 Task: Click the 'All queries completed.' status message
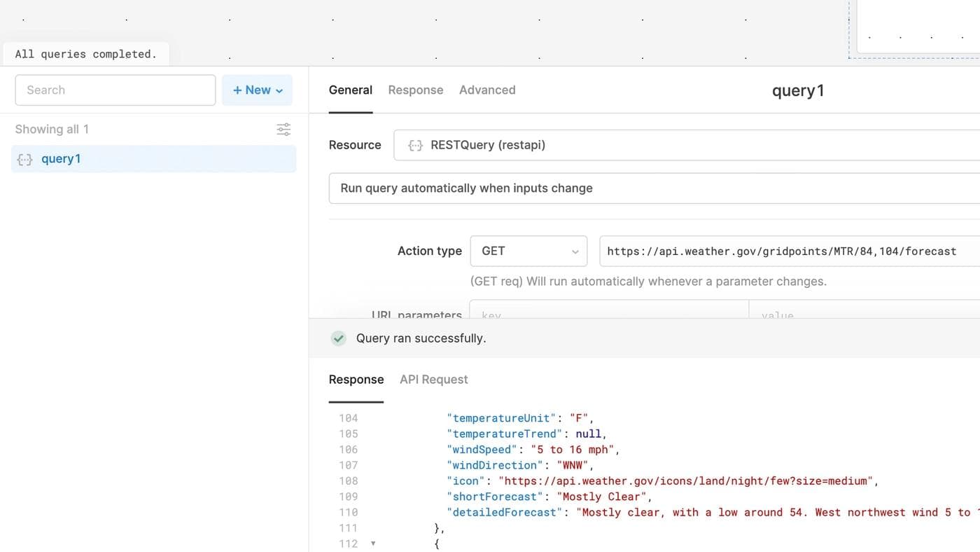click(x=86, y=54)
